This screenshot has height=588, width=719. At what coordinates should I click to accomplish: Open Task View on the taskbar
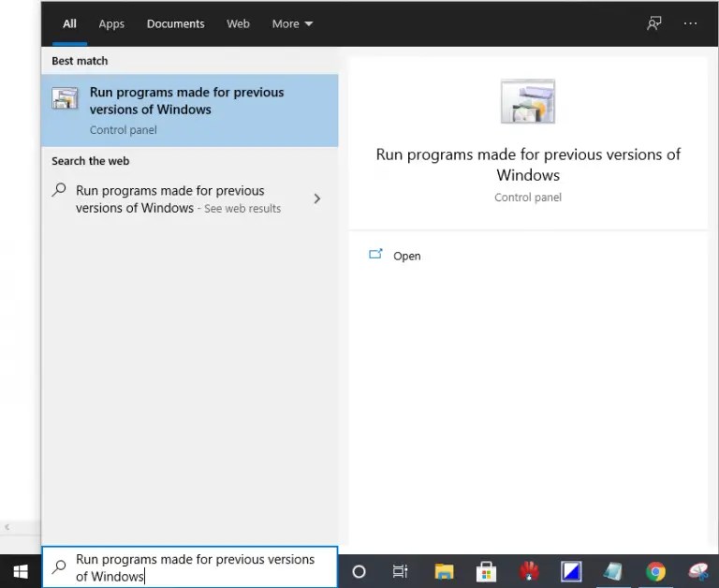[x=401, y=571]
